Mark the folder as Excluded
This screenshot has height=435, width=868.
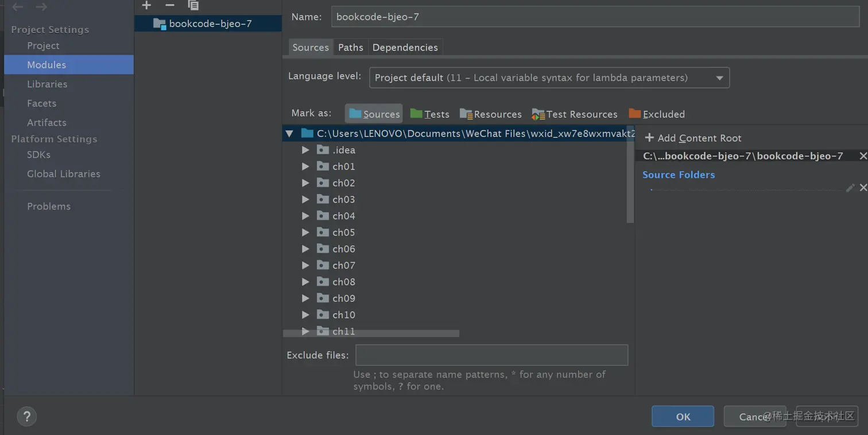[657, 114]
